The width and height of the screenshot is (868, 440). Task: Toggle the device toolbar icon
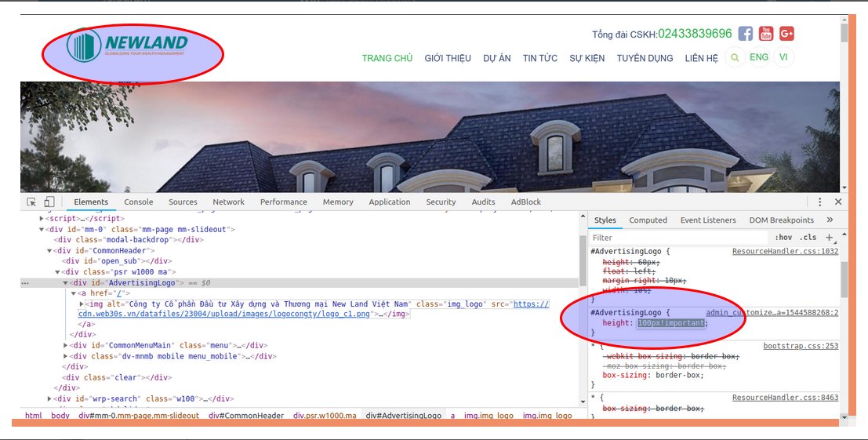click(49, 202)
